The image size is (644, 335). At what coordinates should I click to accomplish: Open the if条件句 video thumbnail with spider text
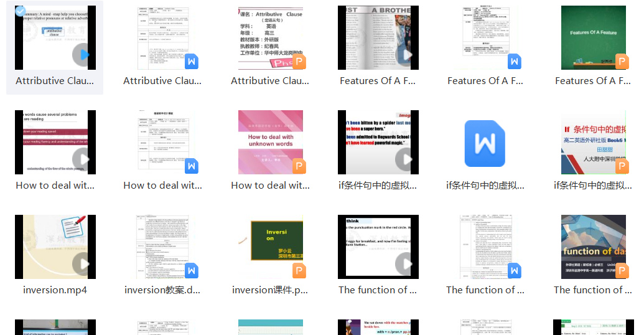coord(378,142)
